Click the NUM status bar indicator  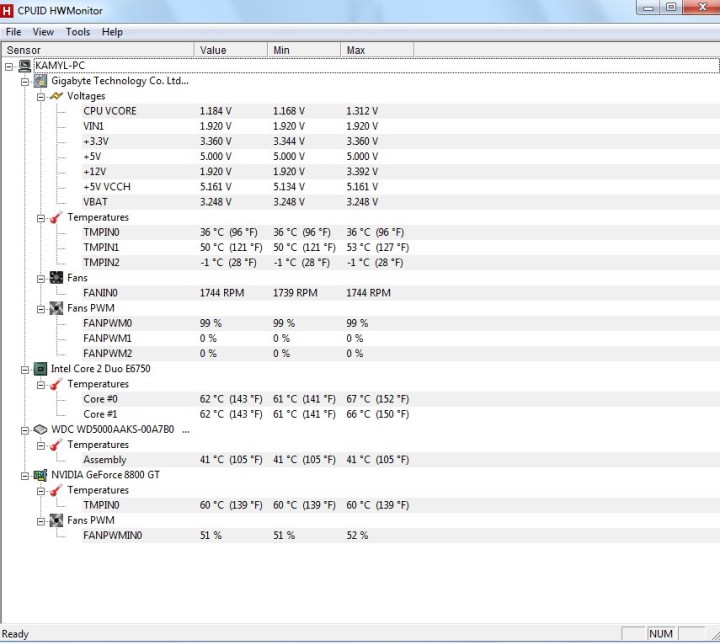(x=661, y=634)
